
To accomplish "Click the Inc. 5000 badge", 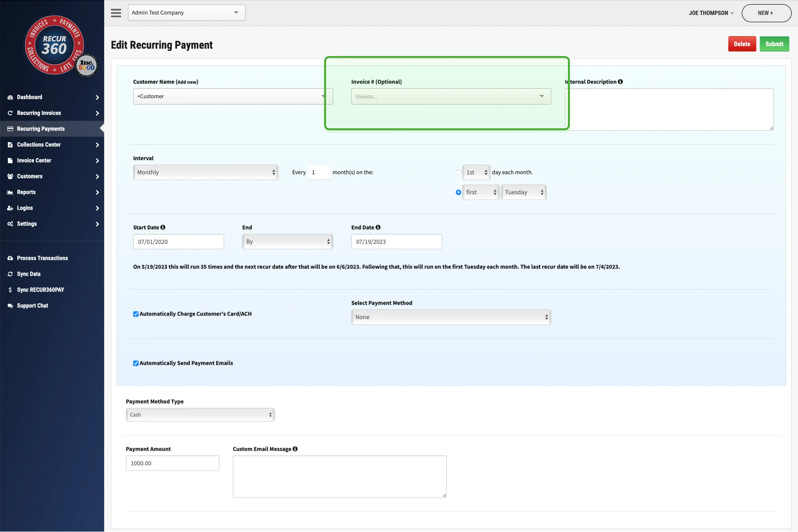I will (86, 65).
